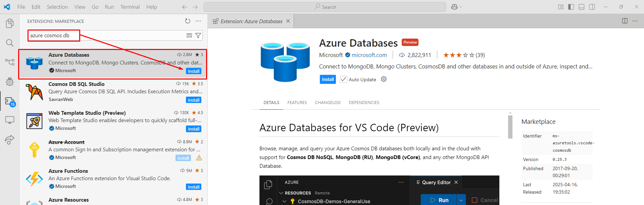
Task: Click the details page vertical scrollbar thumb
Action: pos(510,127)
